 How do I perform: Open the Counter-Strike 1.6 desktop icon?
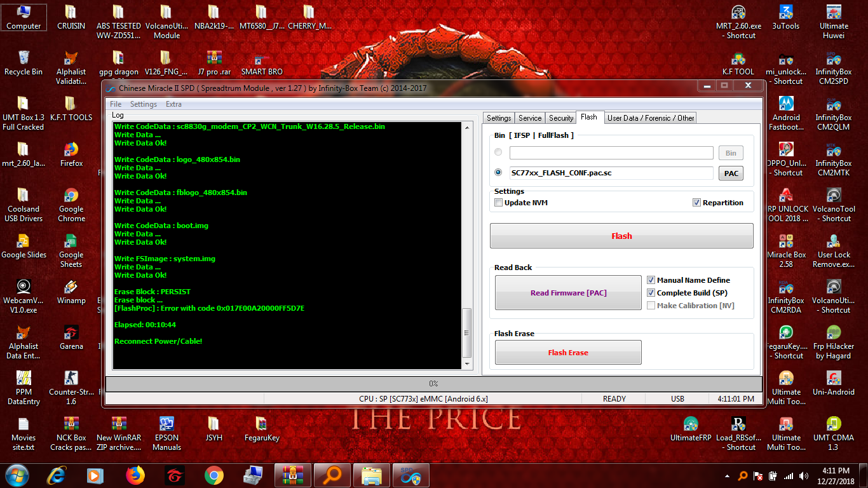pos(71,388)
